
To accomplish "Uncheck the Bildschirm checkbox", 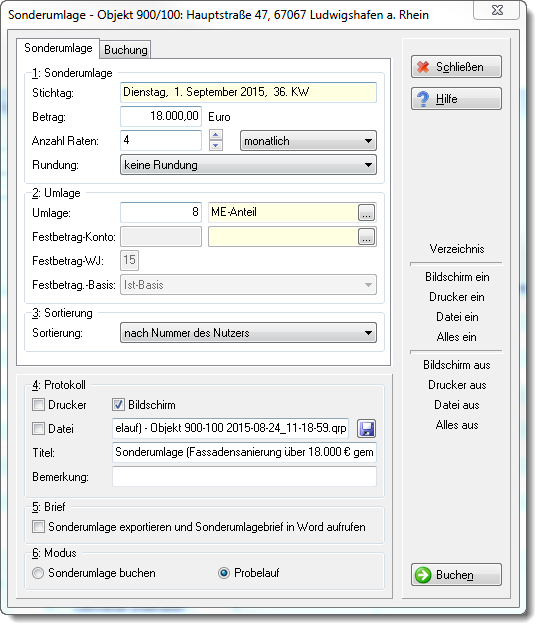I will 118,405.
